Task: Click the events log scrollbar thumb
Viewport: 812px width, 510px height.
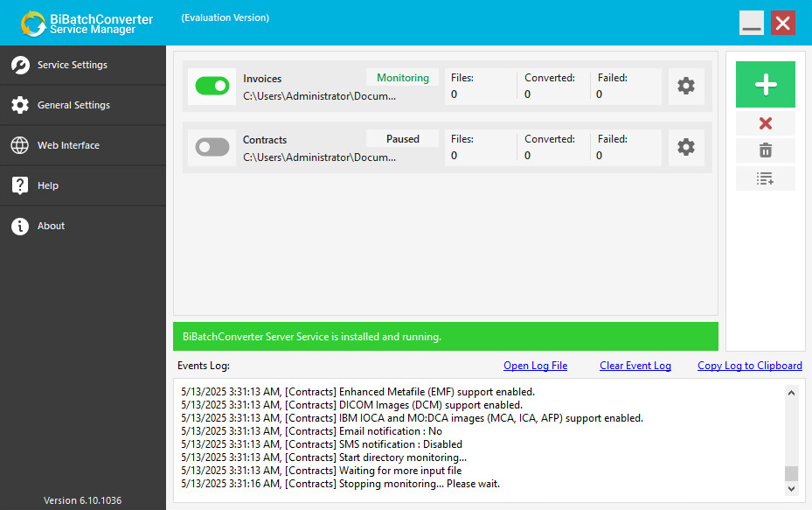Action: tap(791, 473)
